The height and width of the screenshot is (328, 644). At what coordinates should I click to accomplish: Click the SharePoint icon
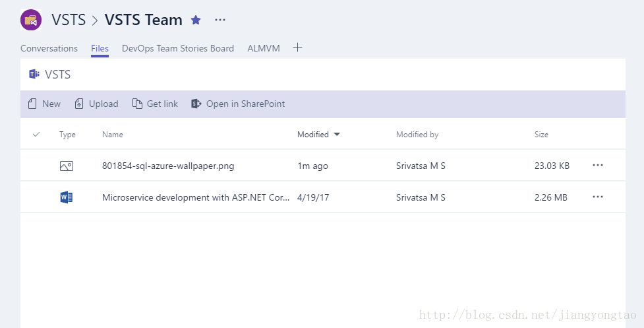point(196,104)
